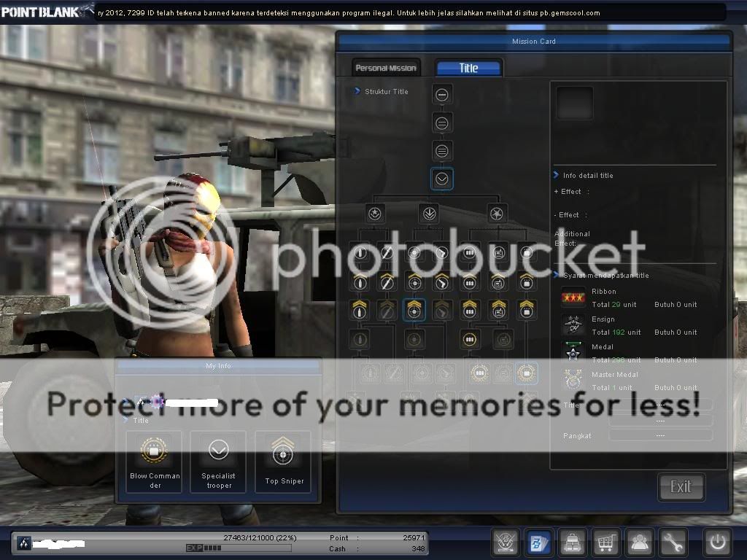Viewport: 747px width, 560px height.
Task: Click the Title arrow in My Info
Action: point(125,420)
